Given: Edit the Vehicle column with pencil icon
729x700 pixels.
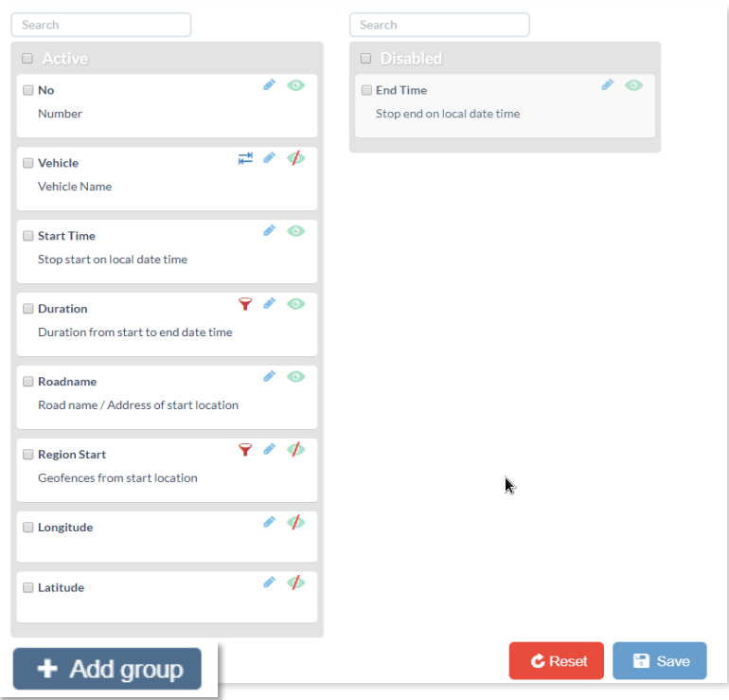Looking at the screenshot, I should [x=269, y=158].
